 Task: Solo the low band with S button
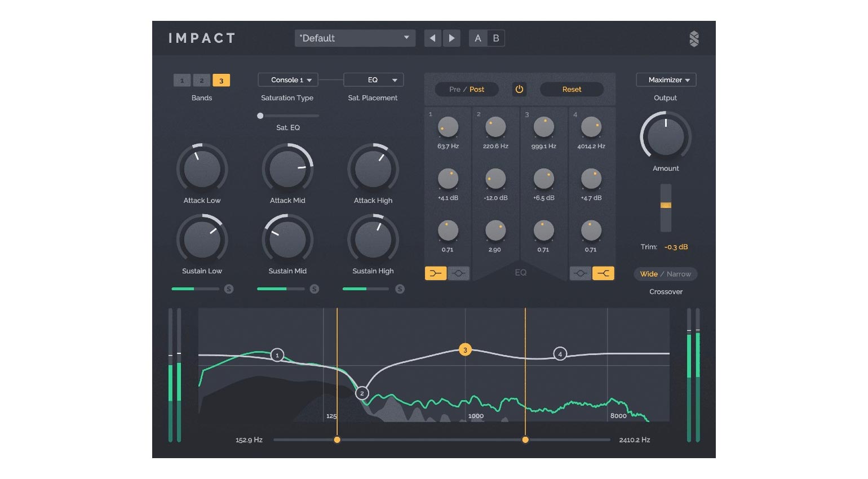pos(229,289)
